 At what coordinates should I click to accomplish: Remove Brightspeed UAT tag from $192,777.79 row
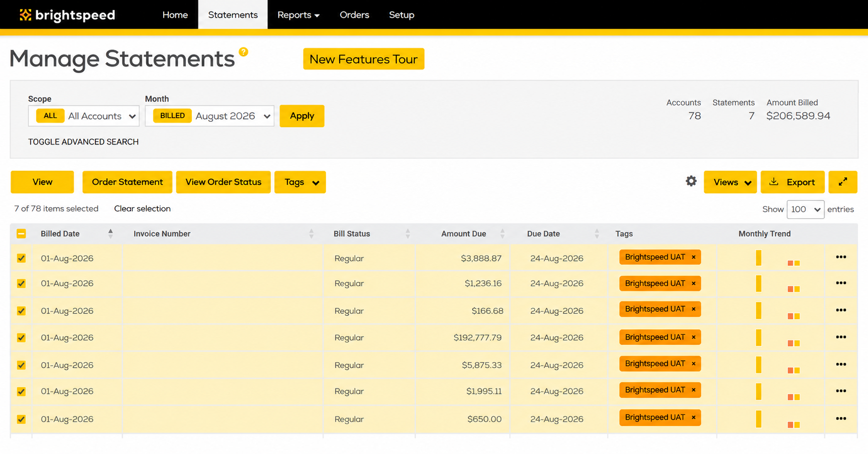[x=694, y=337]
